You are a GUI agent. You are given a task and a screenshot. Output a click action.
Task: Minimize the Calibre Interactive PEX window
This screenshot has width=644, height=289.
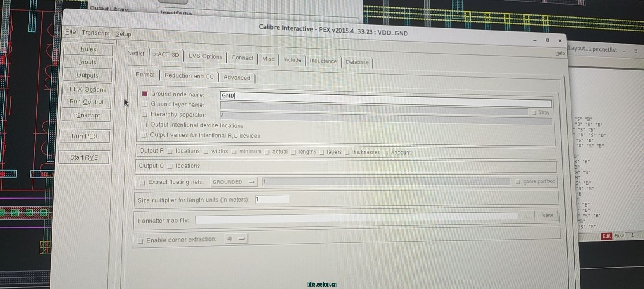pos(535,40)
